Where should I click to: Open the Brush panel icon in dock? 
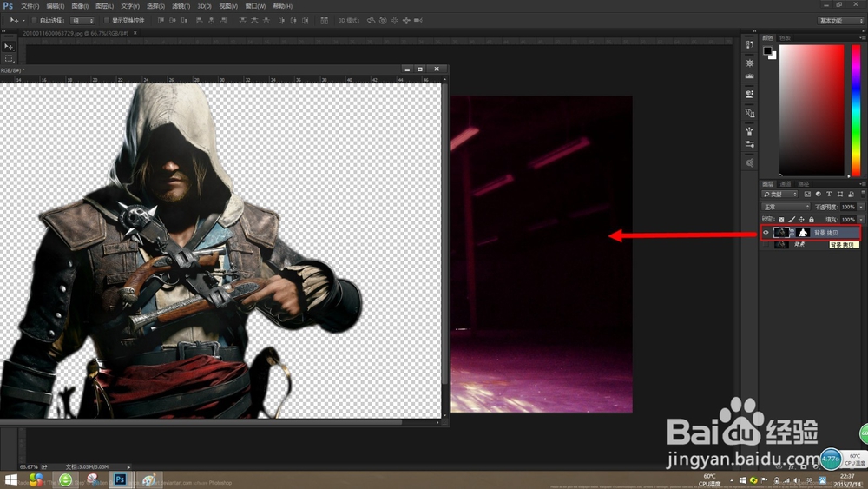[x=750, y=132]
